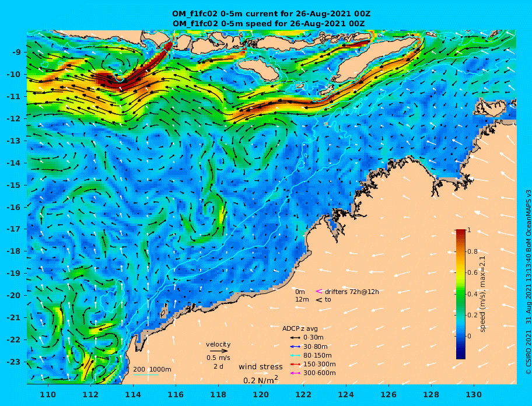Click the magenta 300-600m ADCP legend arrow
This screenshot has width=532, height=406.
(x=295, y=373)
